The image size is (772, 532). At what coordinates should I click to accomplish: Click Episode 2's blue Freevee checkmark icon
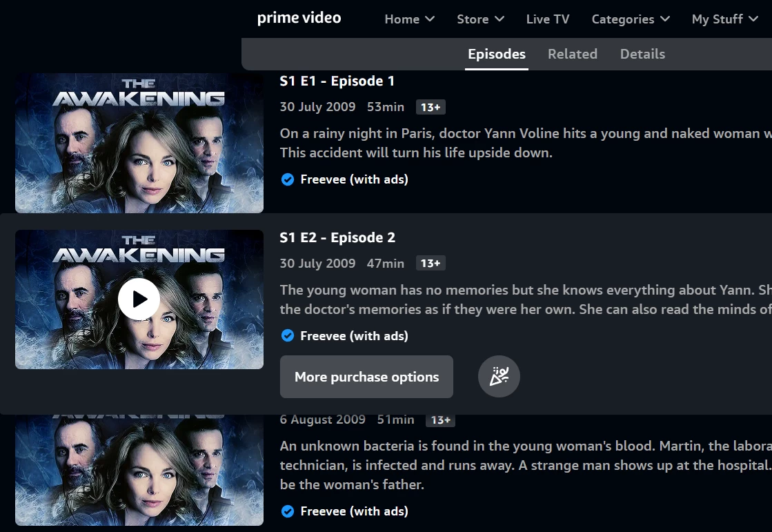(x=288, y=336)
